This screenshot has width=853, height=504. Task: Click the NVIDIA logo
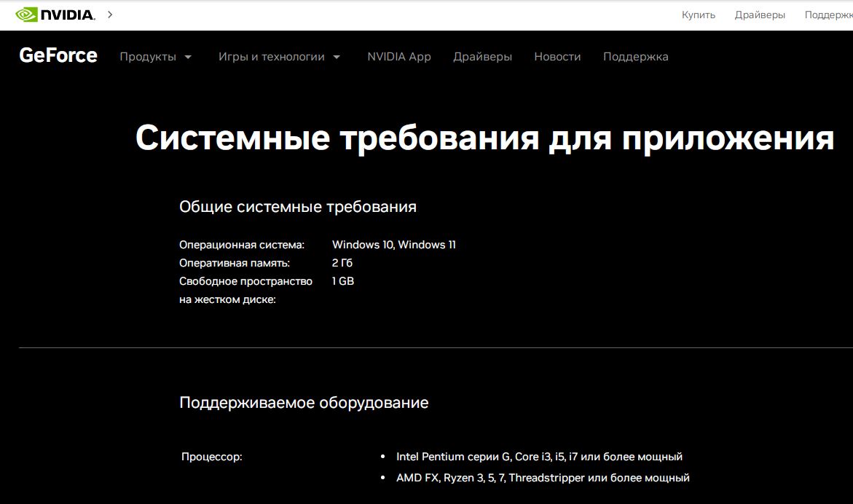pyautogui.click(x=55, y=15)
